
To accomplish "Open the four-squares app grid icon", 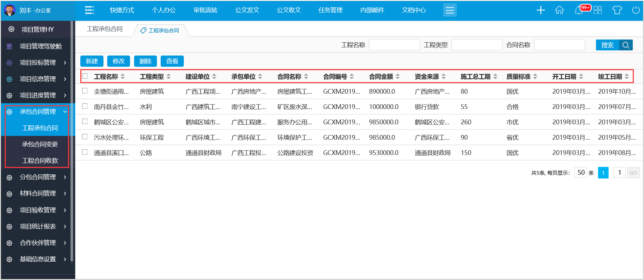I will point(598,10).
